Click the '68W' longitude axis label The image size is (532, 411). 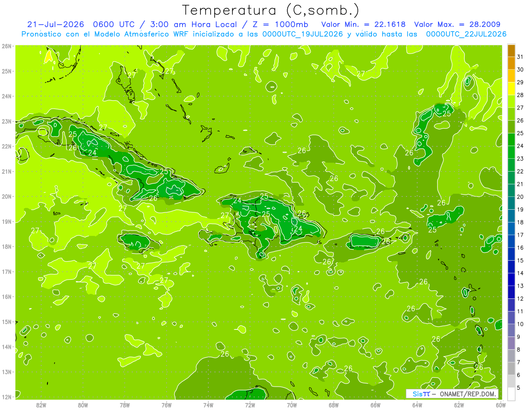[x=334, y=405]
